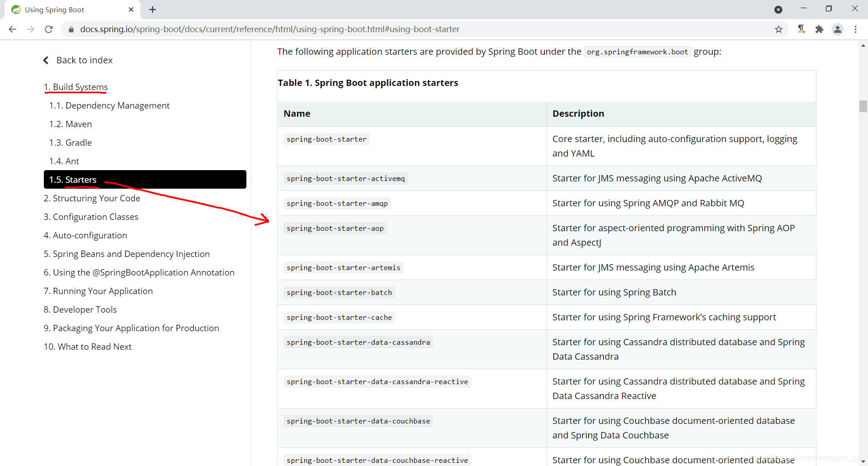Click spring-boot-starter-batch in the table
The width and height of the screenshot is (868, 466).
tap(339, 292)
